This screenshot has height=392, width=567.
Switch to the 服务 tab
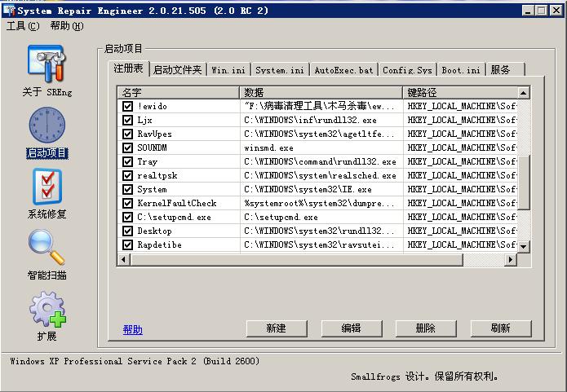click(x=505, y=70)
